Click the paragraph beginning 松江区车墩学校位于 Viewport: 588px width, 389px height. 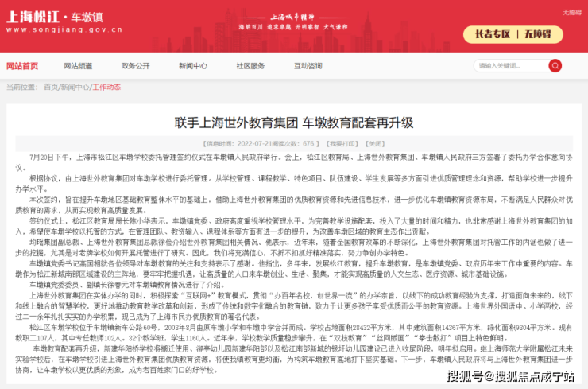click(294, 333)
